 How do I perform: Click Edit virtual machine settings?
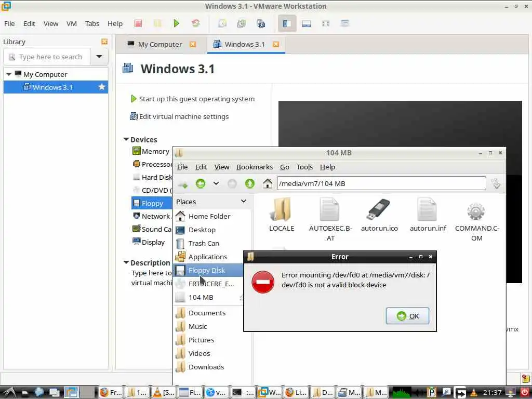coord(179,116)
